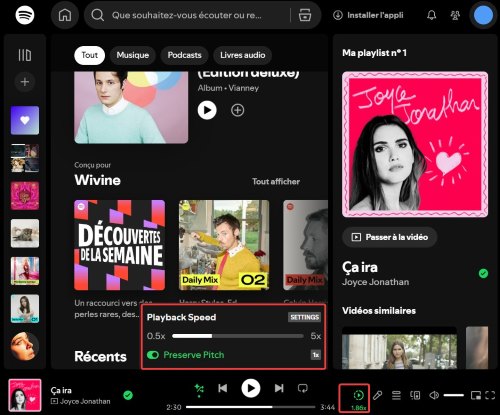This screenshot has width=500, height=415.
Task: Open the kitten cover playlist in sidebar
Action: (x=25, y=233)
